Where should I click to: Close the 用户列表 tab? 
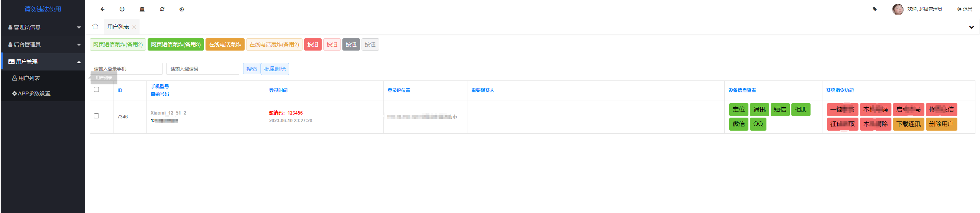point(134,27)
